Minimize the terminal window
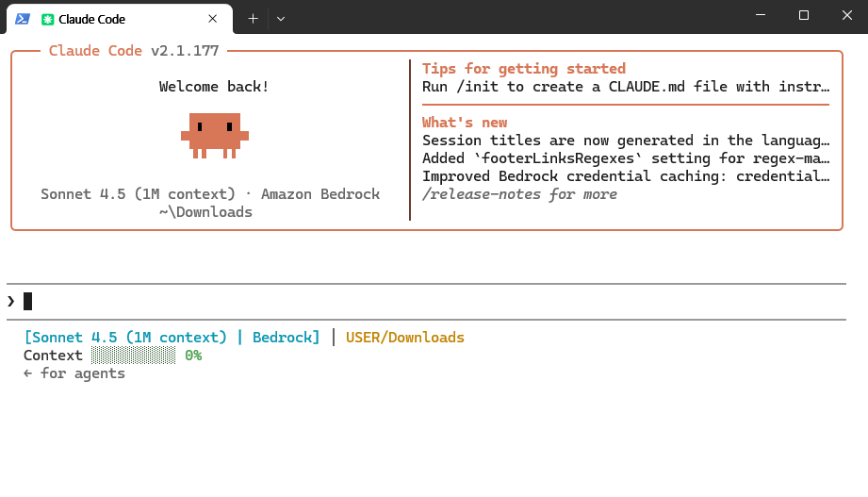The image size is (868, 497). pyautogui.click(x=761, y=15)
